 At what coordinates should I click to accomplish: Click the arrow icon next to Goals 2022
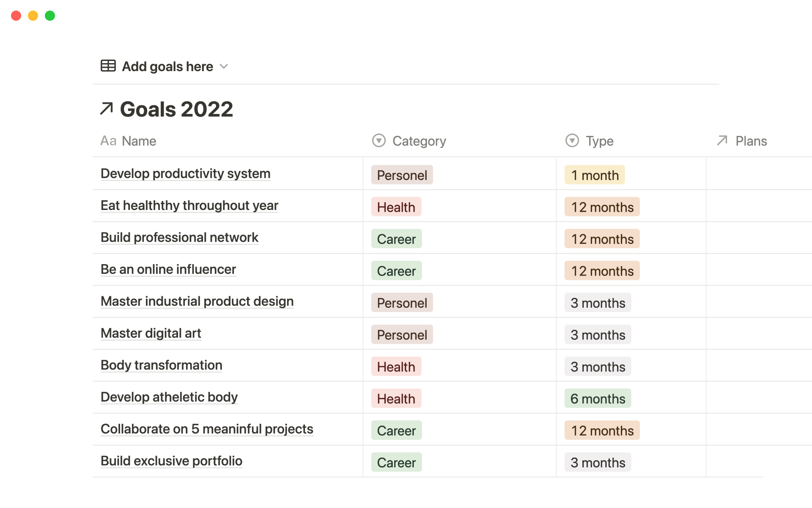[107, 109]
